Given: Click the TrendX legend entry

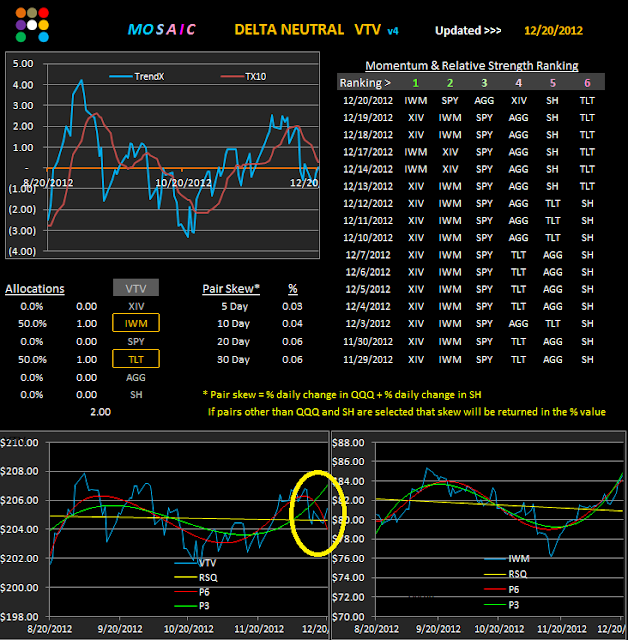Looking at the screenshot, I should 137,76.
